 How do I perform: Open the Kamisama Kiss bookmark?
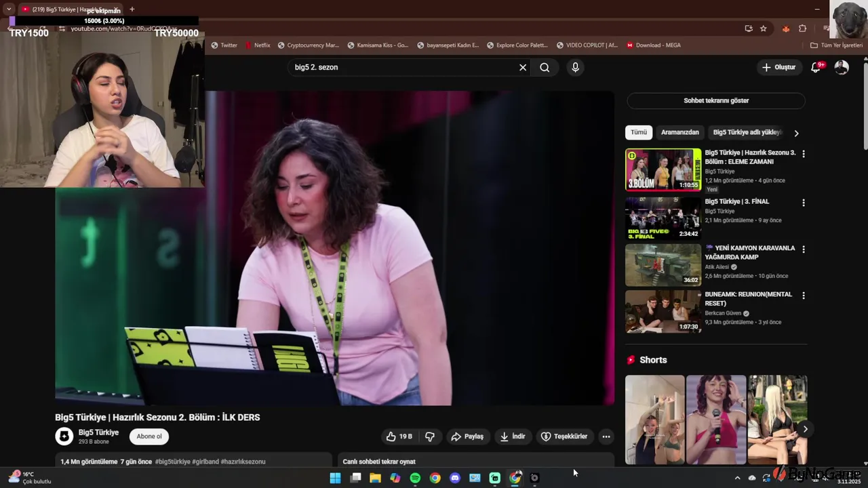click(x=378, y=45)
